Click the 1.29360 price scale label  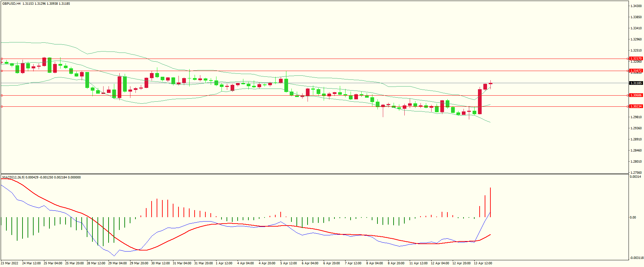coord(636,128)
